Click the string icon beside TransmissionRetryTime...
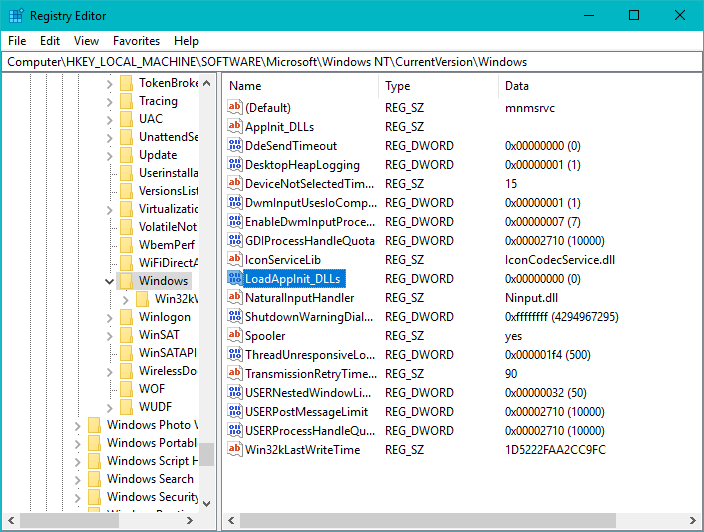 tap(234, 374)
